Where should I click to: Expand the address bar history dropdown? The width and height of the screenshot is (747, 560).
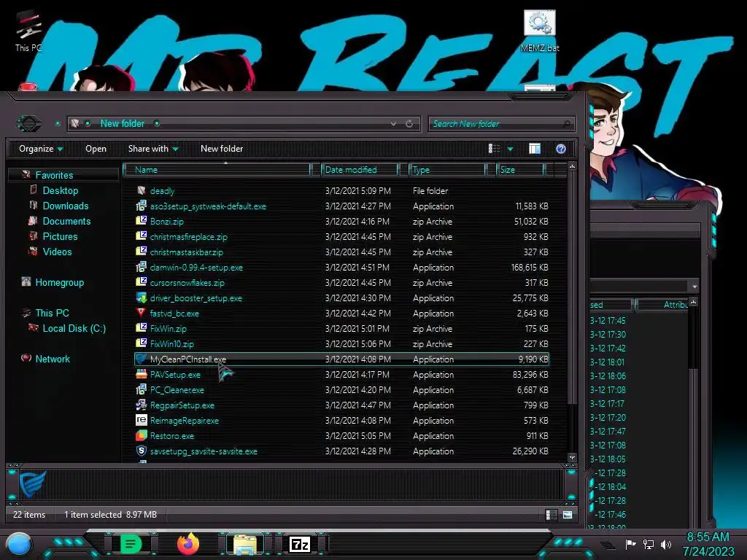tap(393, 124)
